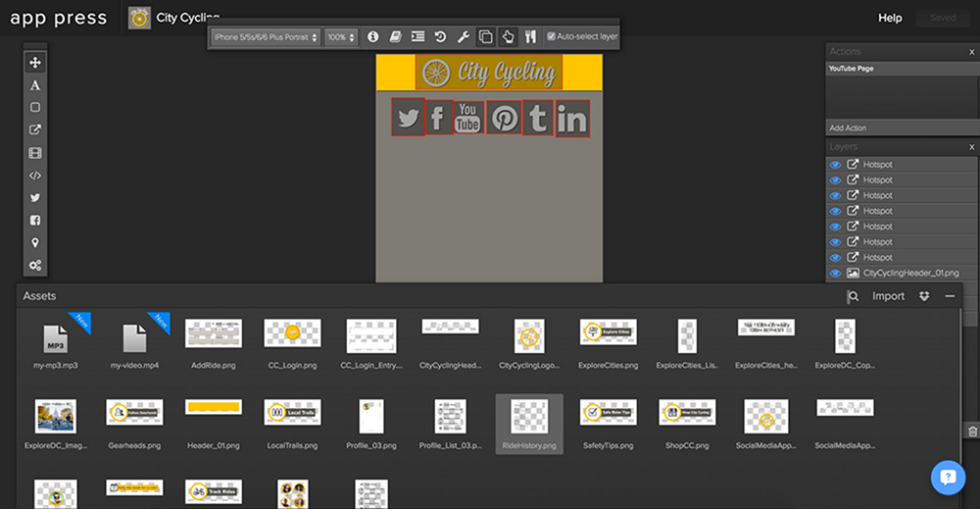The image size is (980, 509).
Task: Search assets with the magnifier icon
Action: pos(853,296)
